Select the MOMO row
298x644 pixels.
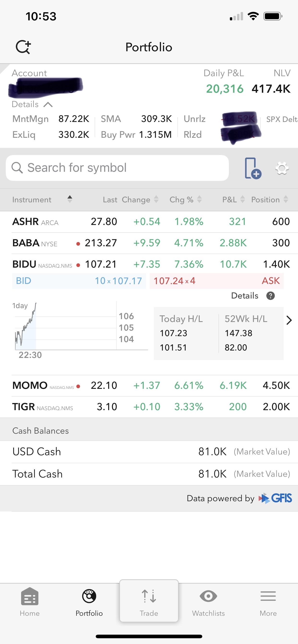(149, 386)
